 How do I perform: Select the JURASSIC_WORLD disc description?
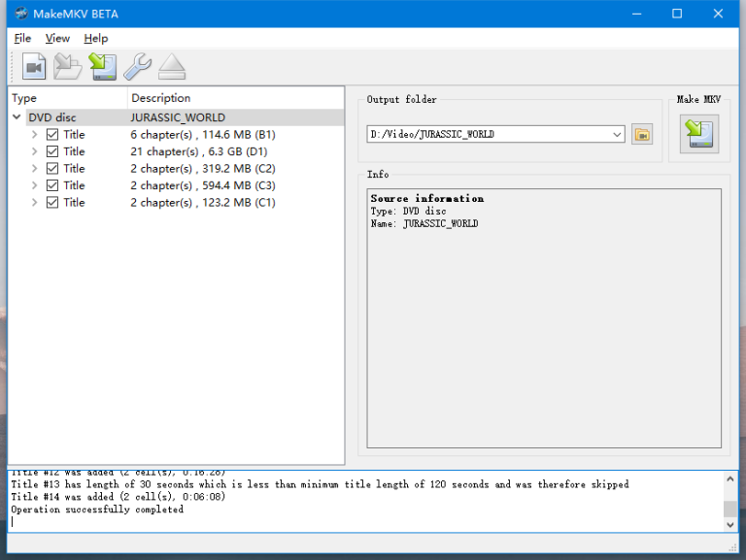(x=178, y=117)
